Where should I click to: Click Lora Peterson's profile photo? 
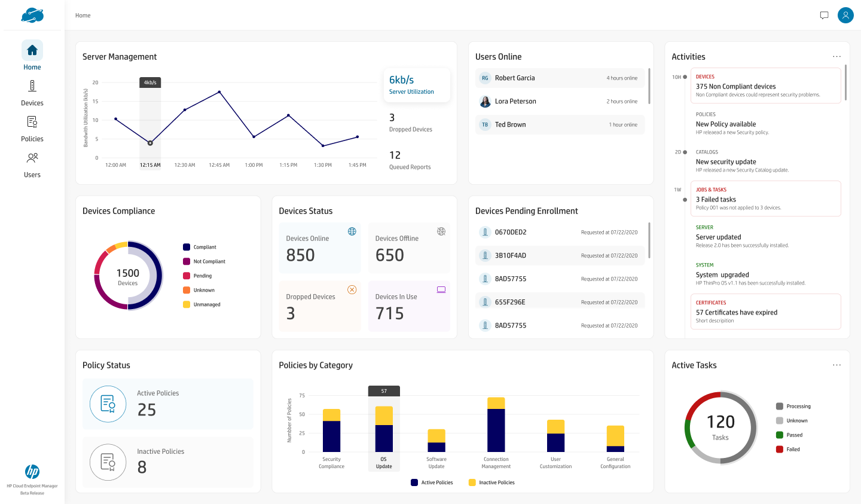click(485, 102)
